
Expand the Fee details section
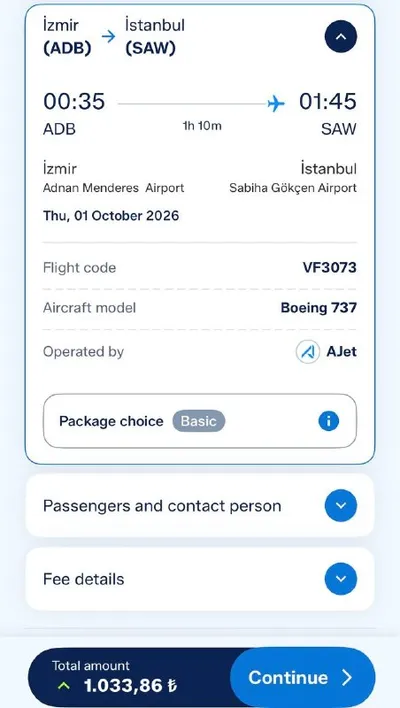(340, 579)
